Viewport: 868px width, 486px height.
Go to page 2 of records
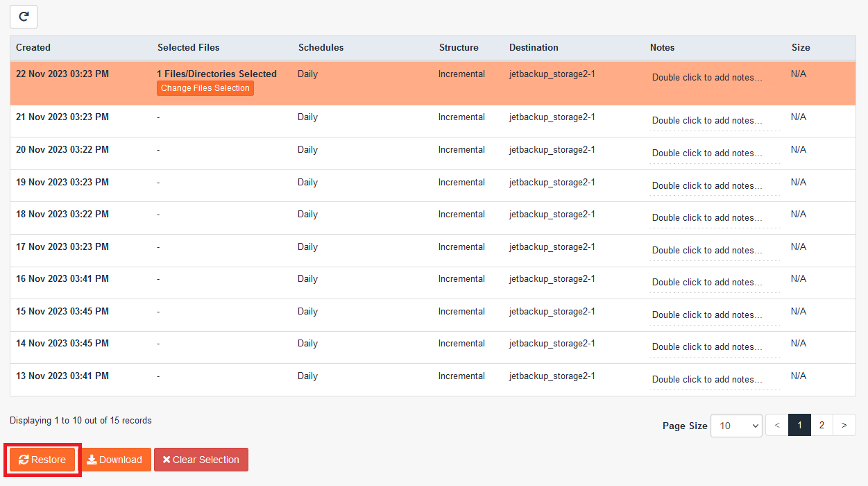point(822,426)
